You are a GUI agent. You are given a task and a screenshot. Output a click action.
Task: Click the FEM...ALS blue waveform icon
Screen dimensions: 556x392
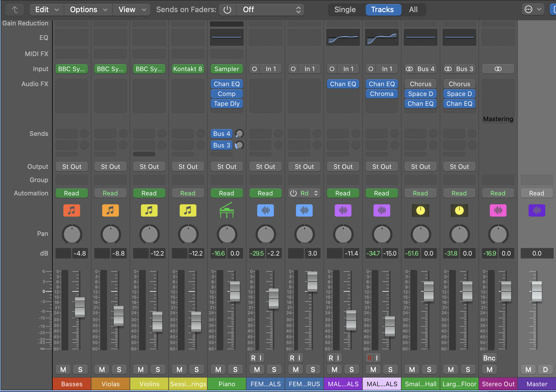point(265,210)
